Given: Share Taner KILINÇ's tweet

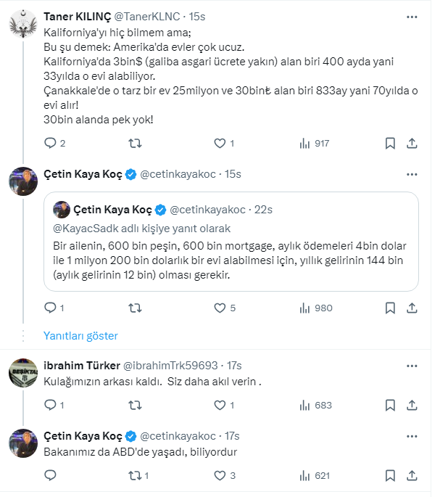Looking at the screenshot, I should (x=411, y=144).
